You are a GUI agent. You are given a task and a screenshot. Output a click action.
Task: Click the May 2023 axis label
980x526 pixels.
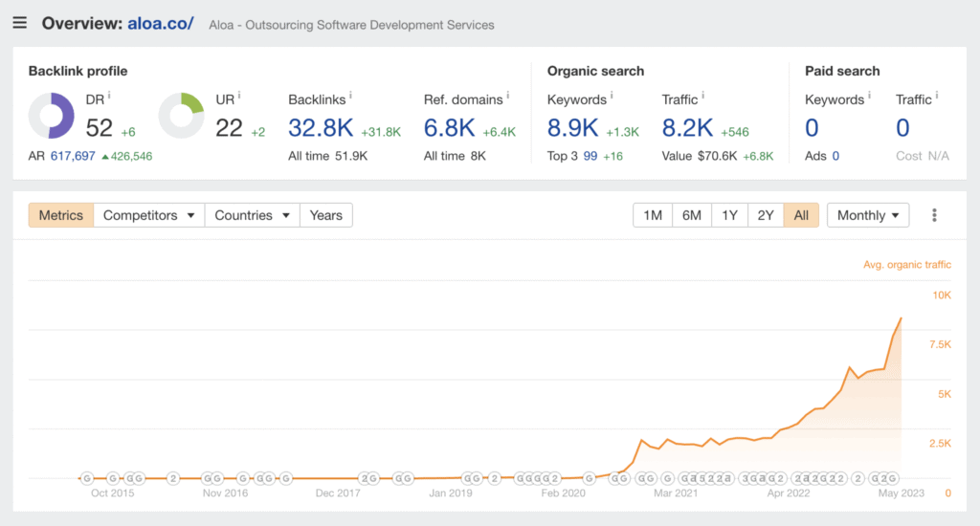coord(901,493)
